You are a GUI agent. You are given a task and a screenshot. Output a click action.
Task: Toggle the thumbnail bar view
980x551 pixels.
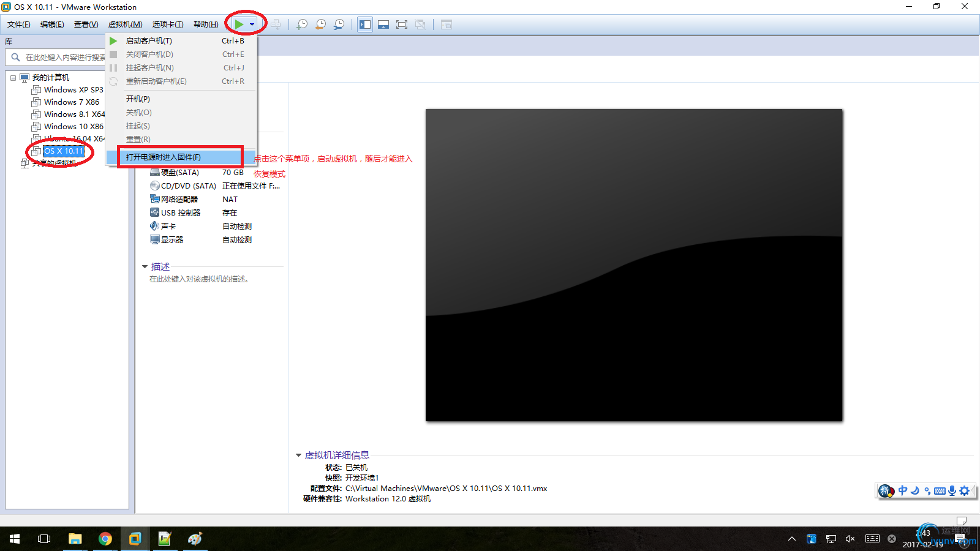(383, 24)
